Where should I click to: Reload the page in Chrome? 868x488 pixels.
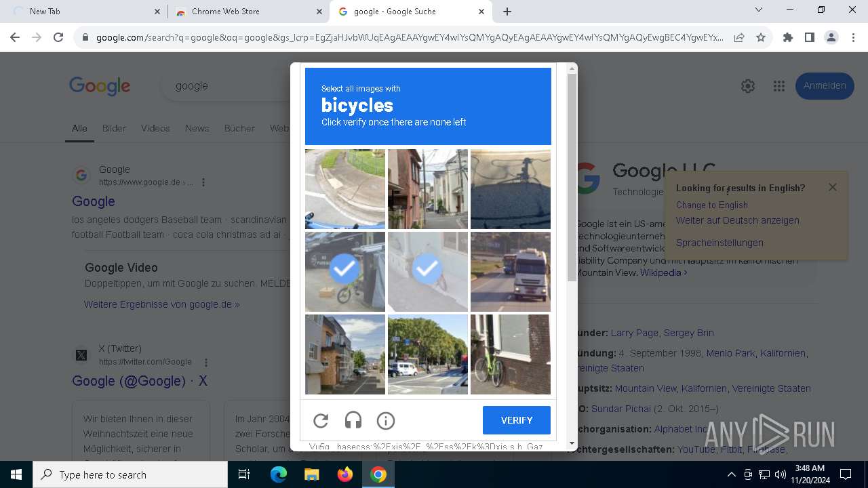[58, 38]
